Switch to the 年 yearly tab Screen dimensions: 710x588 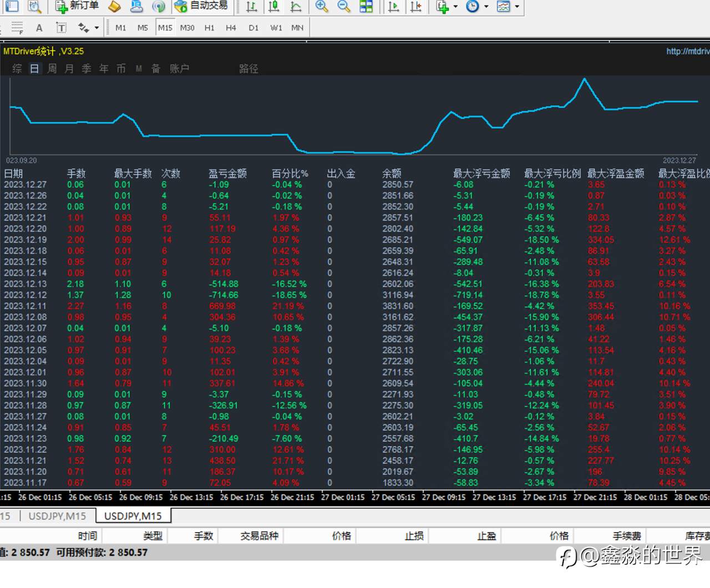coord(104,68)
